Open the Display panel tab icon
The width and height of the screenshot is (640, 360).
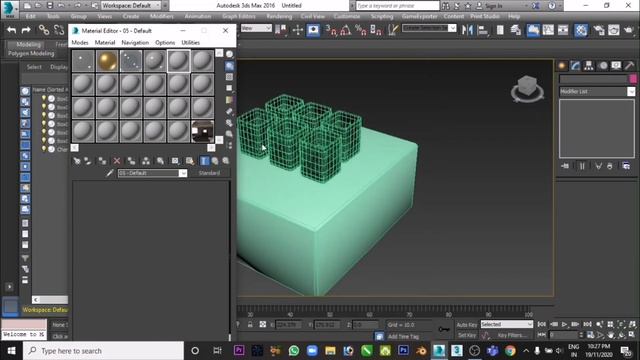point(616,66)
